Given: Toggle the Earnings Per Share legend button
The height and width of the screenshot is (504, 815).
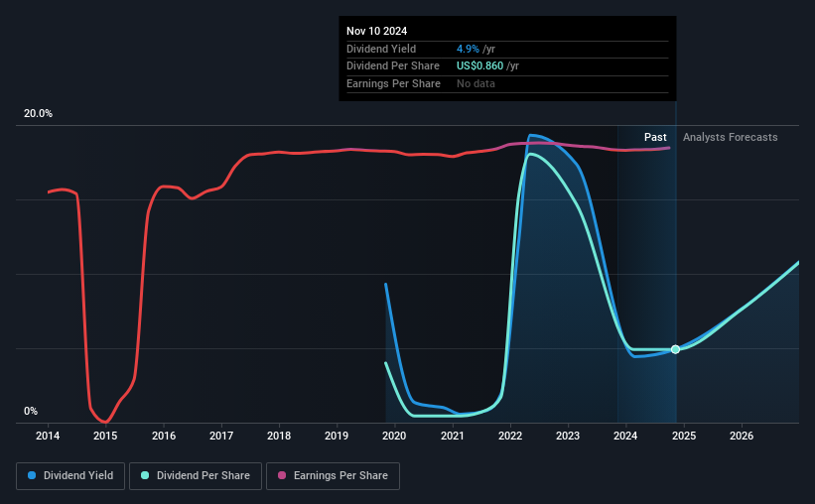Looking at the screenshot, I should click(x=333, y=476).
